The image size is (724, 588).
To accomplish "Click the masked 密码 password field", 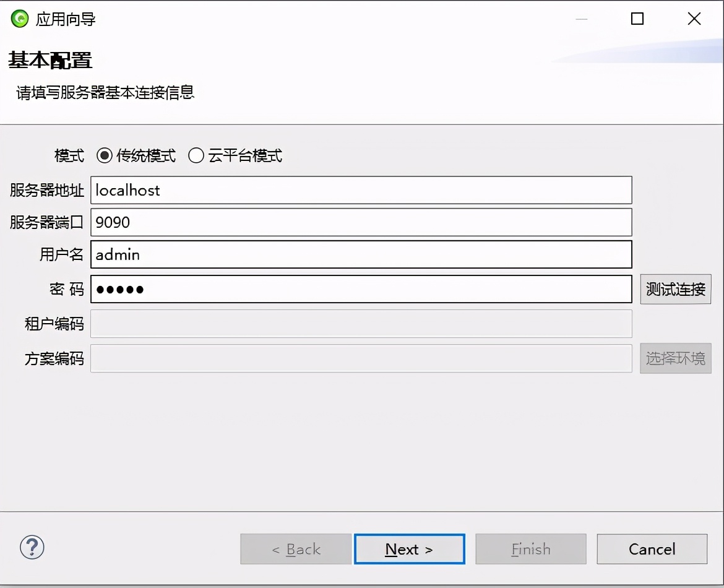I will coord(362,289).
